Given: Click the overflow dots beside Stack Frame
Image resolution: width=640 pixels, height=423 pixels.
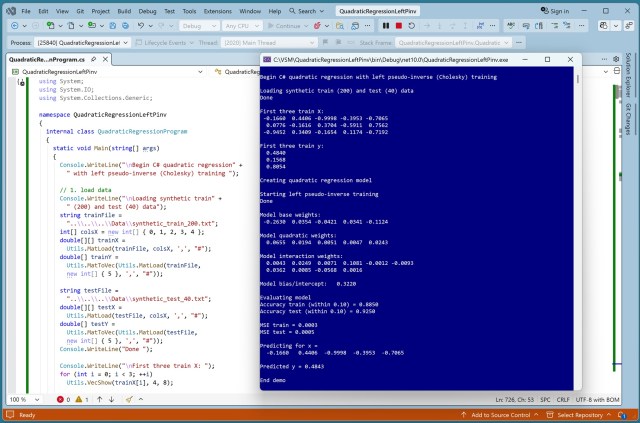Looking at the screenshot, I should click(519, 42).
